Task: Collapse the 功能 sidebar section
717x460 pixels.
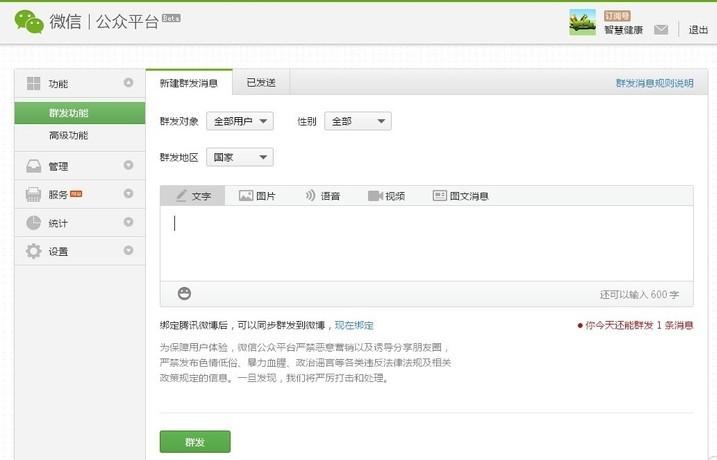Action: point(128,83)
